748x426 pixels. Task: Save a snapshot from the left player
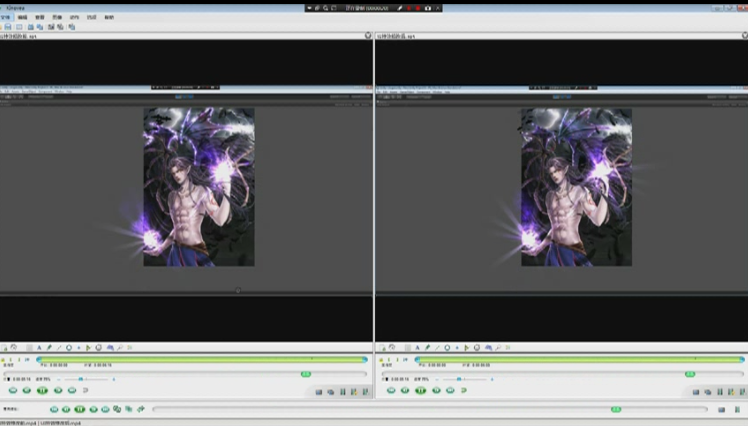point(319,392)
